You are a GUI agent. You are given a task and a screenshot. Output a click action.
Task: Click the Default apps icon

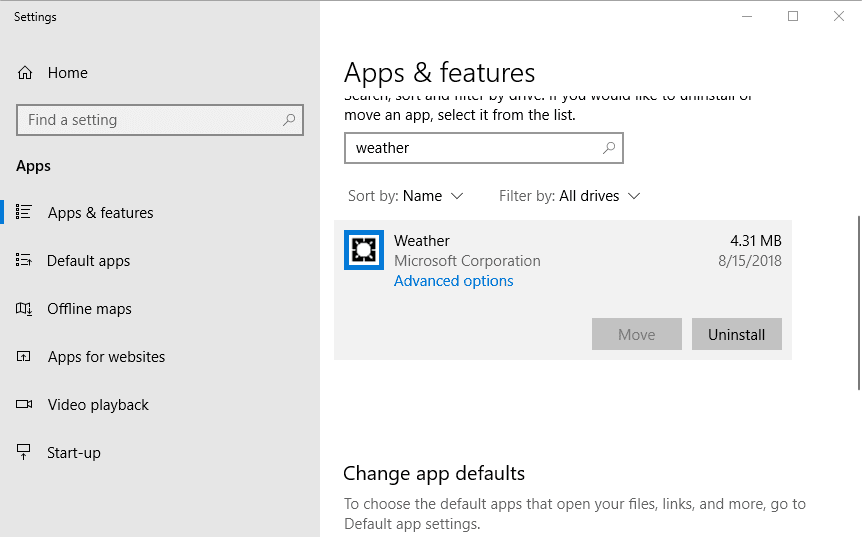(24, 260)
